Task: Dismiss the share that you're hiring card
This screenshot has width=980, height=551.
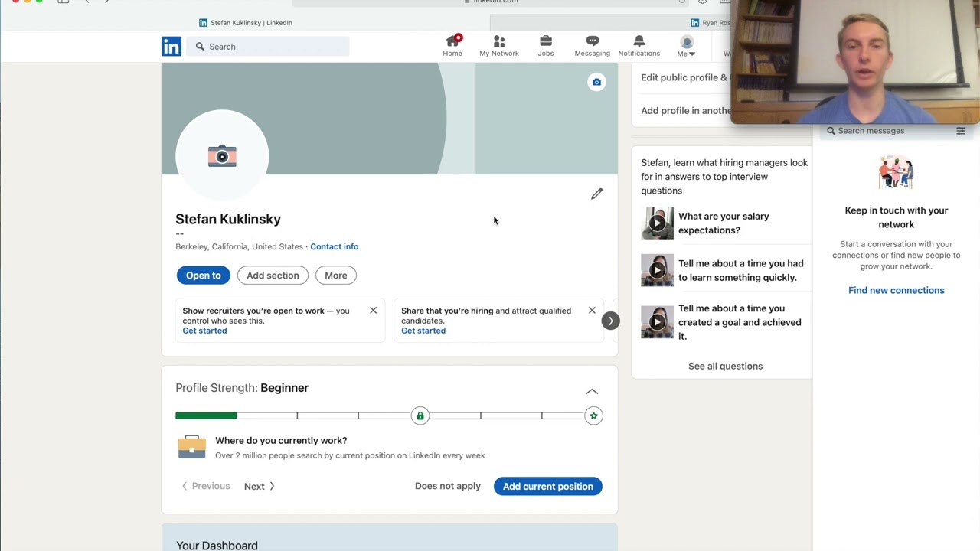Action: [592, 311]
